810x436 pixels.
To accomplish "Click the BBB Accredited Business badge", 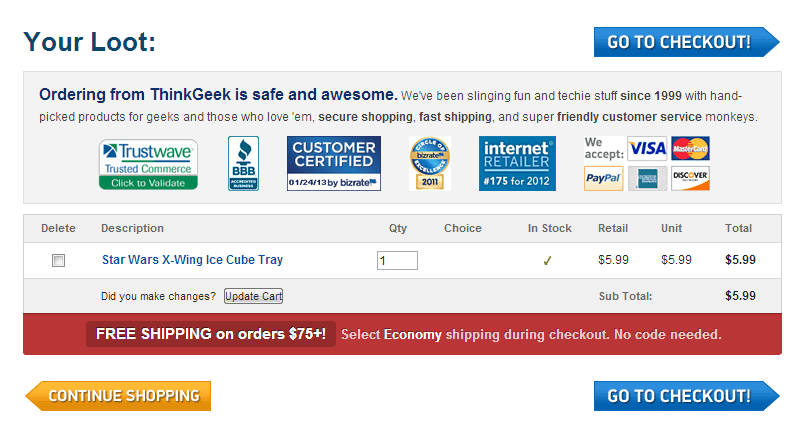I will [243, 164].
